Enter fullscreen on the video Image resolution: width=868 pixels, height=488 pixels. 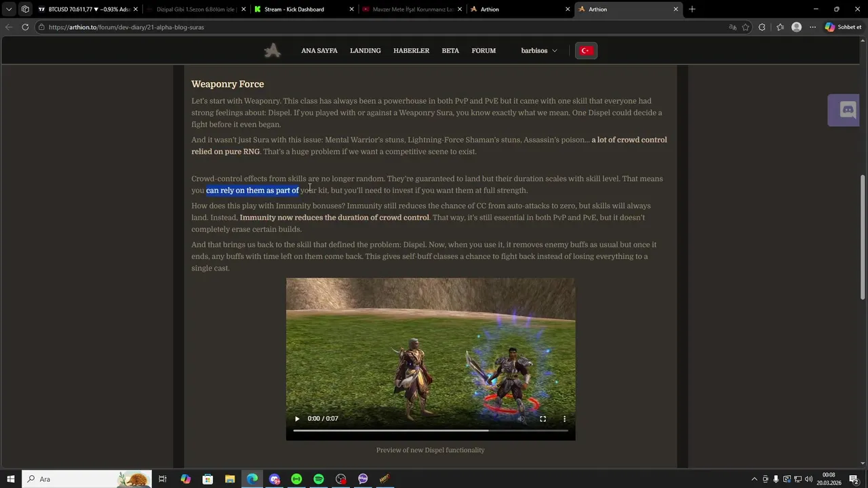click(542, 419)
